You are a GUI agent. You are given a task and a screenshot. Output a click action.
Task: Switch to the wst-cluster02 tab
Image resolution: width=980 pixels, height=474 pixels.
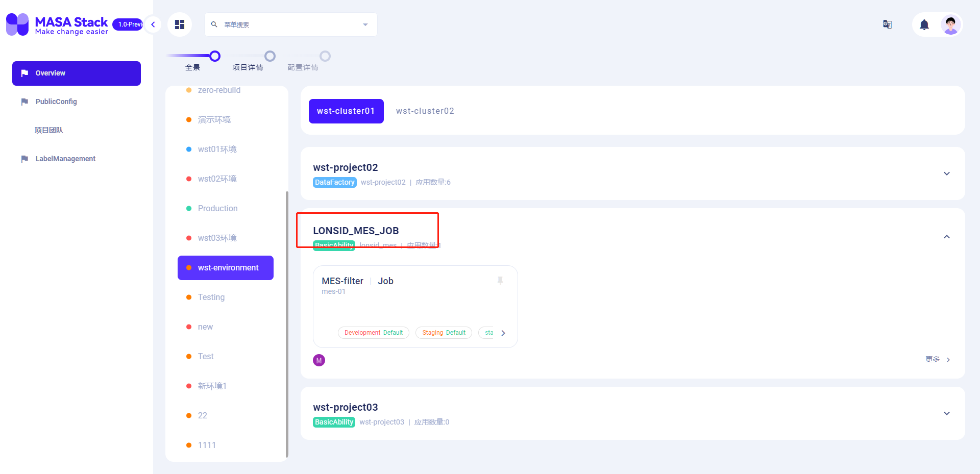[x=425, y=111]
